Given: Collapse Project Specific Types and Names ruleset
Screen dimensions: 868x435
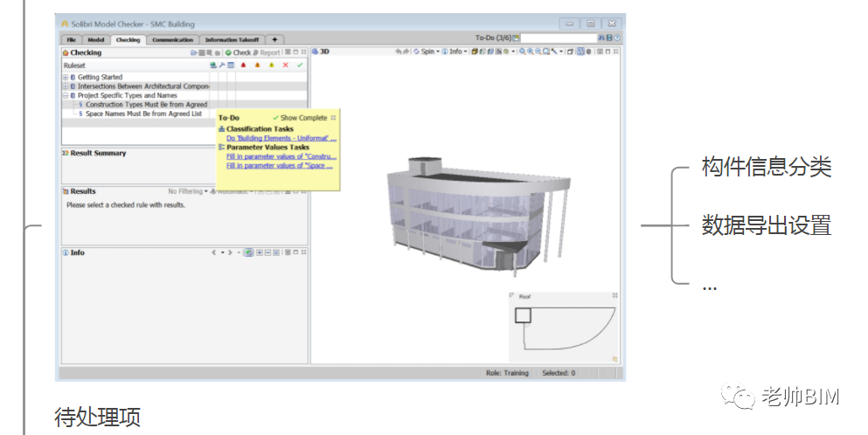Looking at the screenshot, I should coord(66,95).
